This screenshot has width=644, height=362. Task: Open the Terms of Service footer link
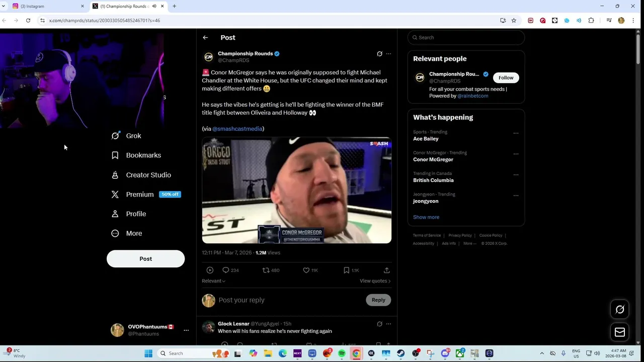click(427, 235)
